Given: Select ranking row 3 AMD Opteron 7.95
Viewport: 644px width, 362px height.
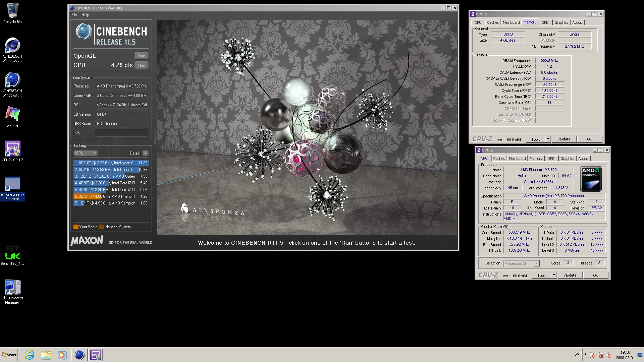Looking at the screenshot, I should [111, 176].
